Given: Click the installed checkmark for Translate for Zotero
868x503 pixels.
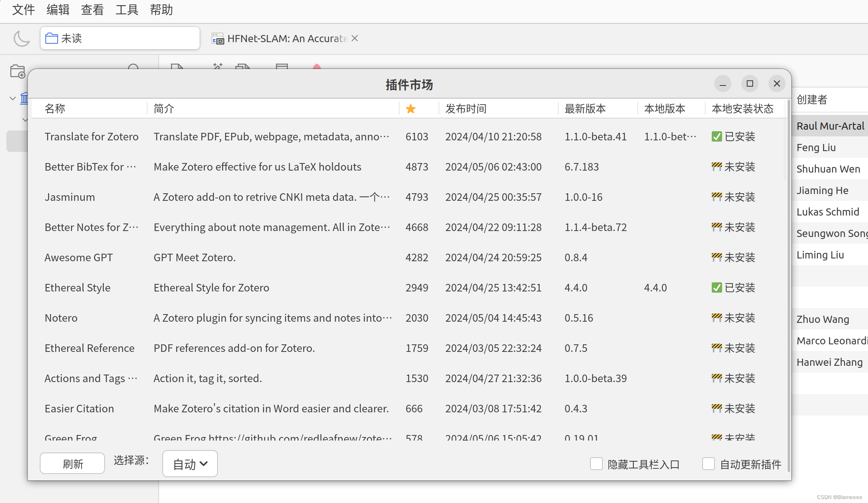Looking at the screenshot, I should [x=717, y=137].
